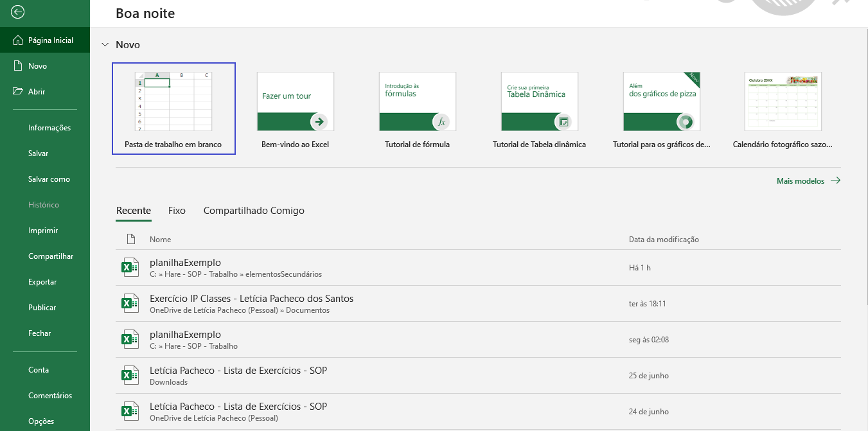This screenshot has width=868, height=431.
Task: Switch to the Fixo tab
Action: [177, 211]
